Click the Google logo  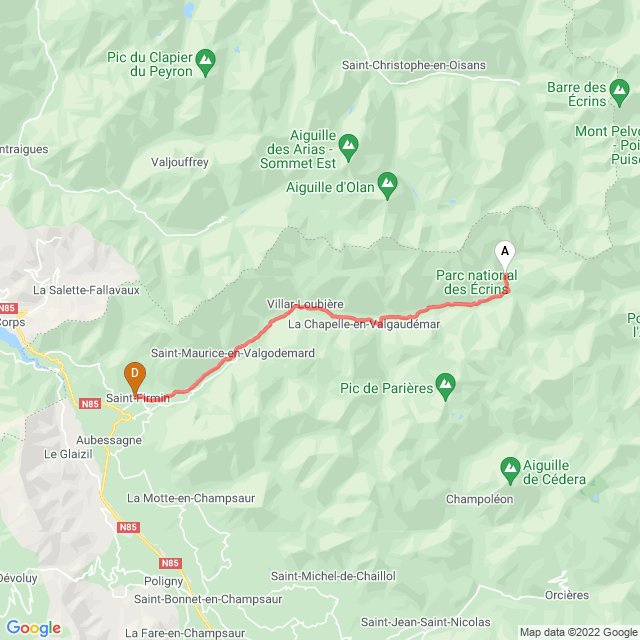(x=33, y=628)
